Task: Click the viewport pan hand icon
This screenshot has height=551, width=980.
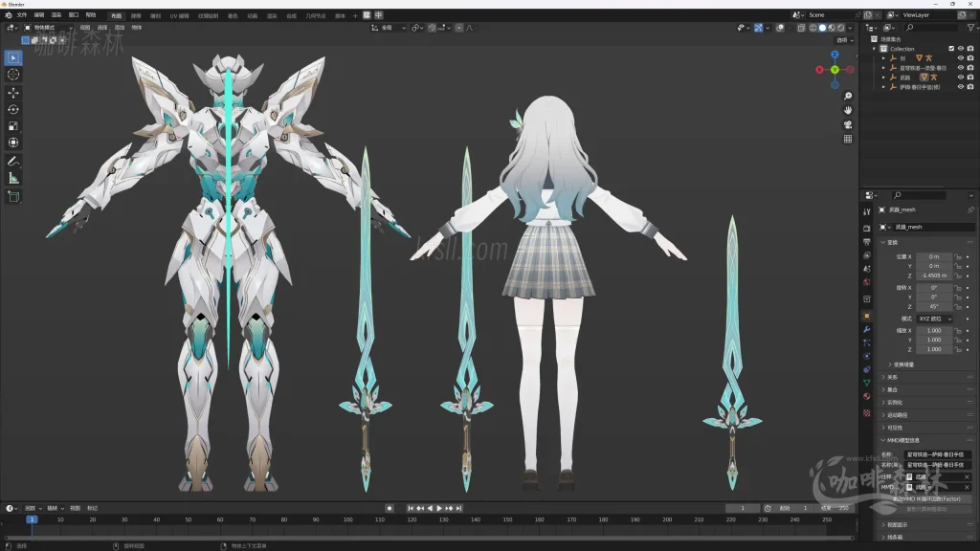Action: pyautogui.click(x=848, y=110)
